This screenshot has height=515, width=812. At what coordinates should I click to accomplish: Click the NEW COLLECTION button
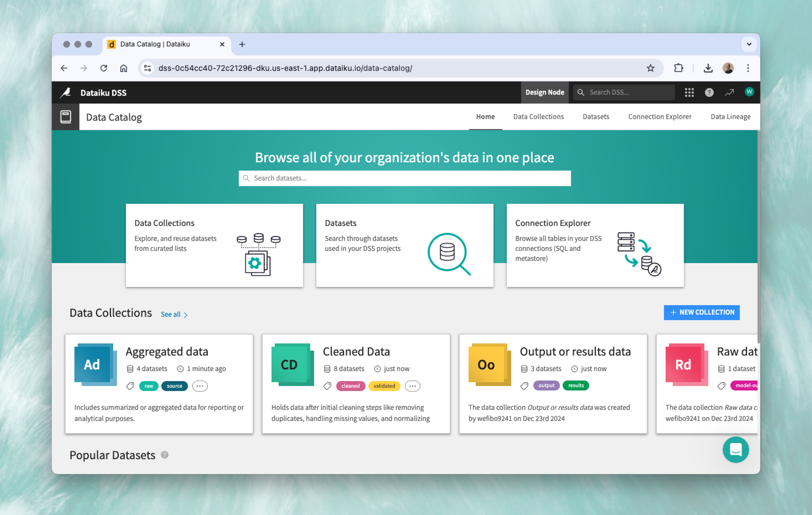(x=701, y=313)
